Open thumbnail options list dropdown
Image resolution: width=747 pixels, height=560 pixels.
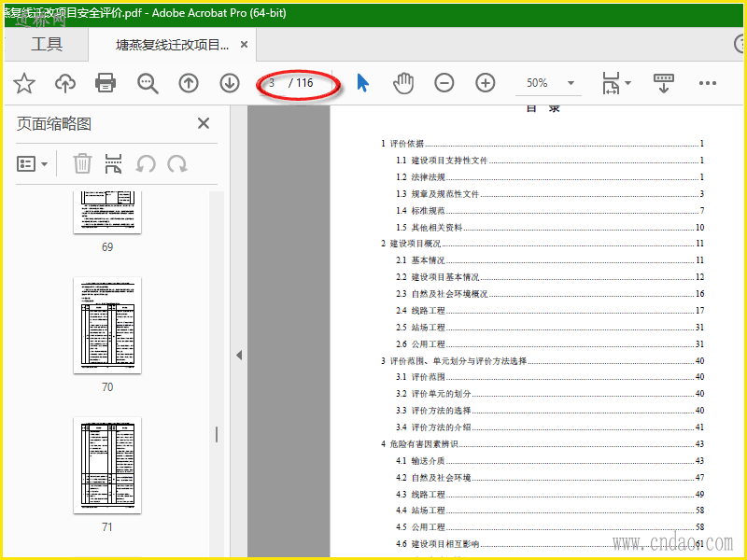[32, 164]
